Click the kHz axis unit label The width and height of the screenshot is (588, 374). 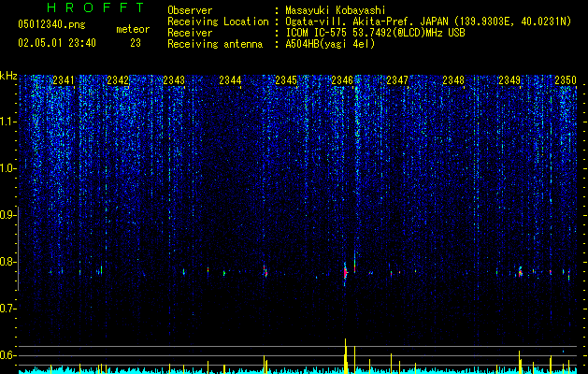[x=8, y=76]
